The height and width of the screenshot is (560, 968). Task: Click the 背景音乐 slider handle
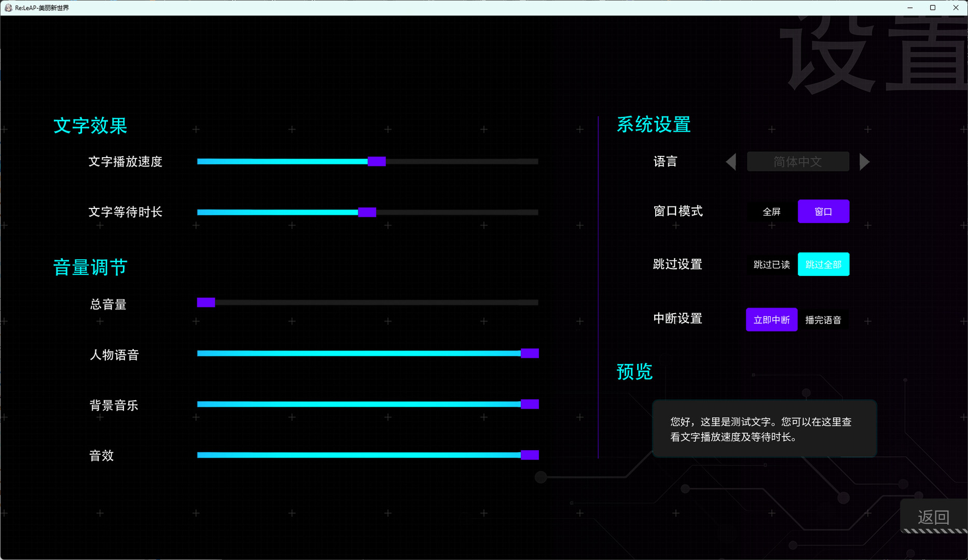point(530,404)
